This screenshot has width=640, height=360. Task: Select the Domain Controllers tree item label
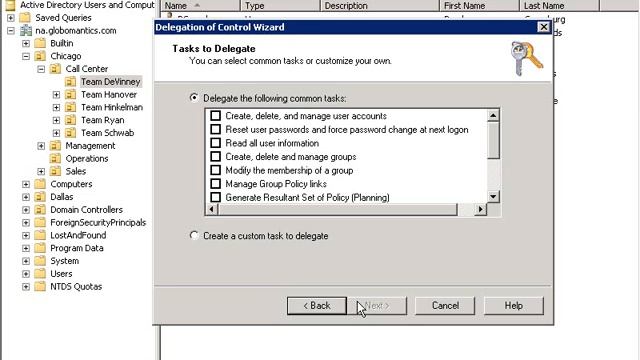pyautogui.click(x=87, y=210)
